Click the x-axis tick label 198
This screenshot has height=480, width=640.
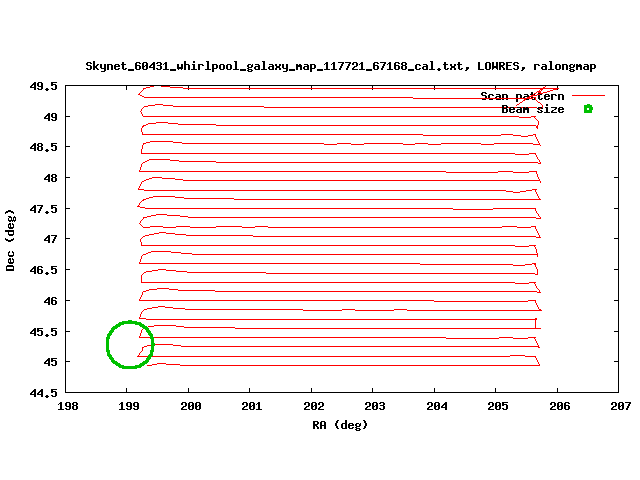(68, 406)
